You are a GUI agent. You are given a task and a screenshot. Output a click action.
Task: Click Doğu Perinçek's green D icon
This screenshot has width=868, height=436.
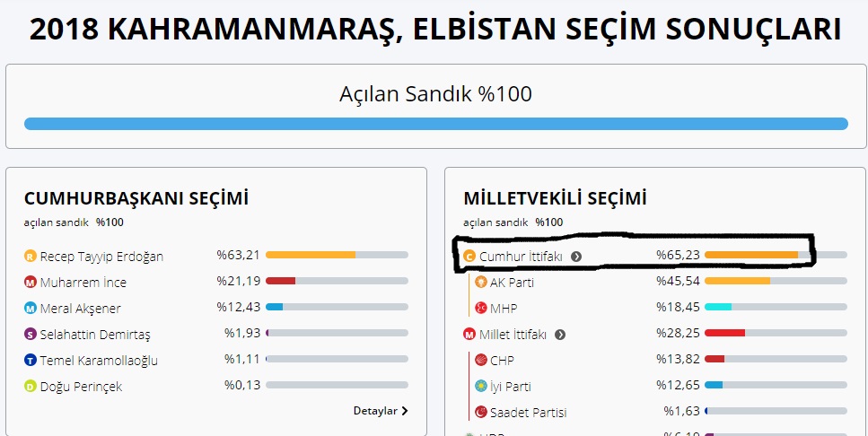pyautogui.click(x=31, y=386)
